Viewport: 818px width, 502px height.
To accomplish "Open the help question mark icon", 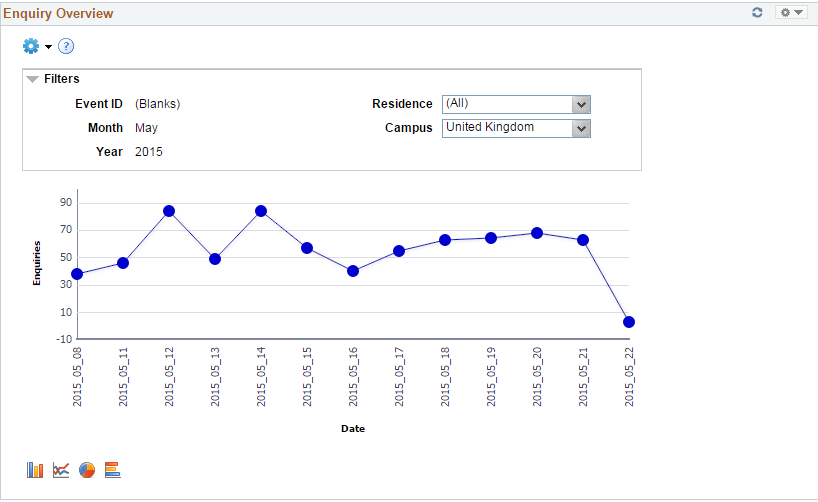I will click(66, 46).
